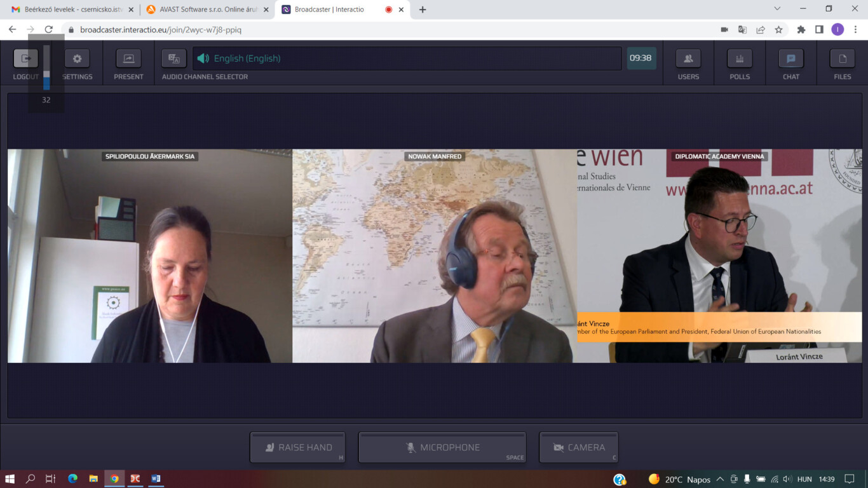868x488 pixels.
Task: Open Chrome tab search chevron
Action: (x=777, y=9)
